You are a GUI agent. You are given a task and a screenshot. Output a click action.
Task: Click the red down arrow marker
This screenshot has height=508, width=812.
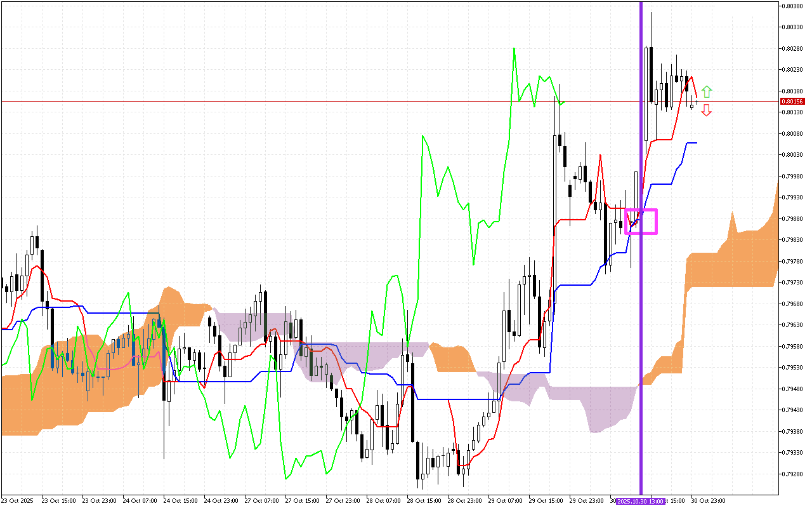click(x=707, y=111)
